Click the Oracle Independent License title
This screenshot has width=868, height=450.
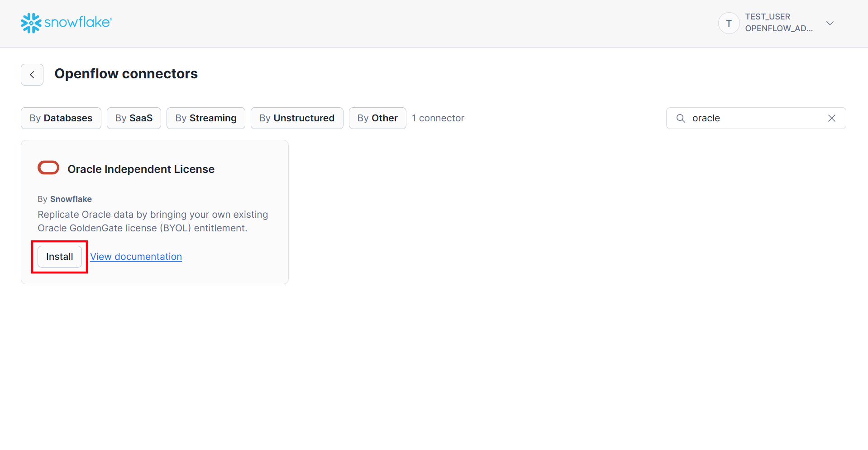(141, 169)
